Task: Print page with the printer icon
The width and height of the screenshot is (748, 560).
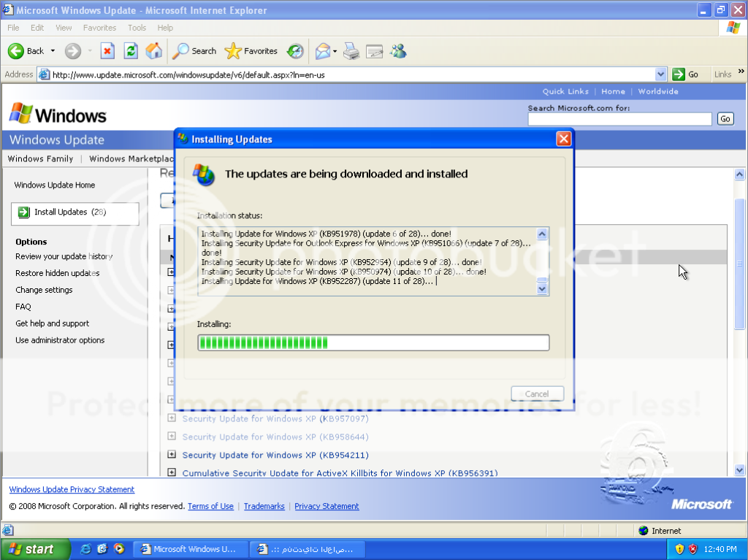Action: click(x=351, y=51)
